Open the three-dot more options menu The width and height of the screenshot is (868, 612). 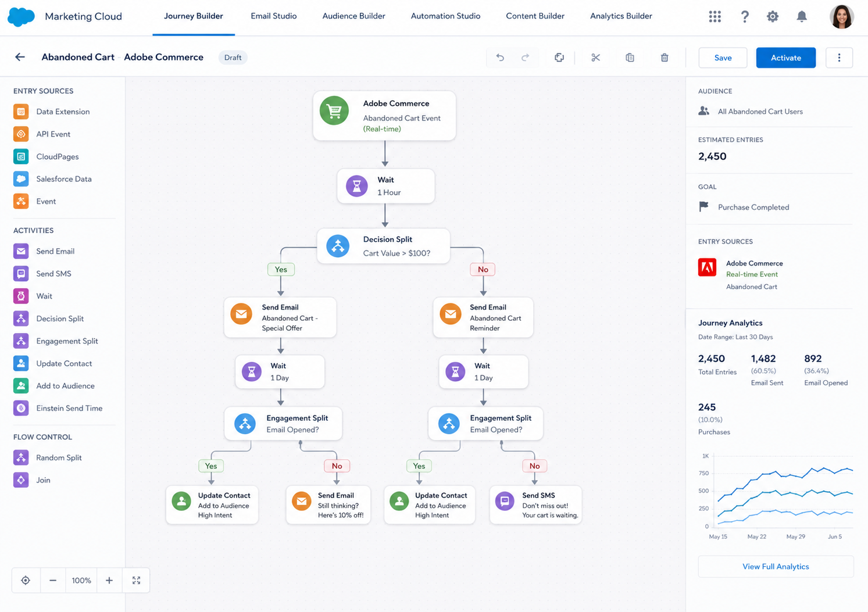point(839,58)
